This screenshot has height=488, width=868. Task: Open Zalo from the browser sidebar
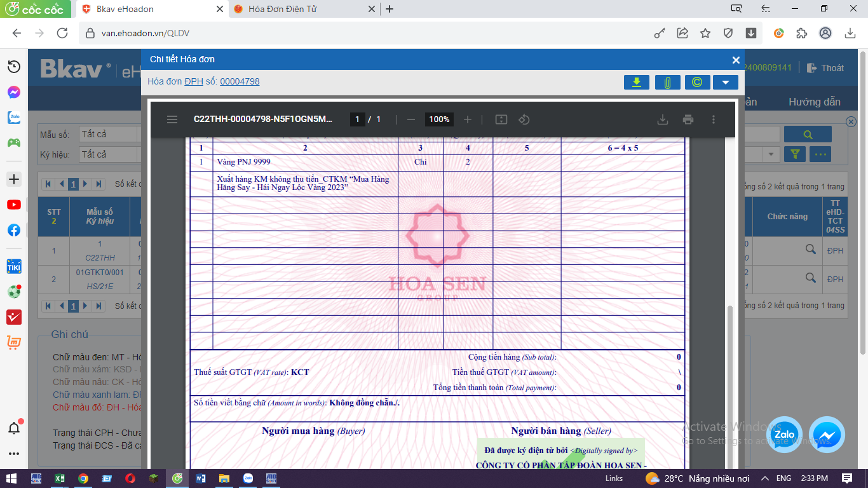[x=13, y=118]
